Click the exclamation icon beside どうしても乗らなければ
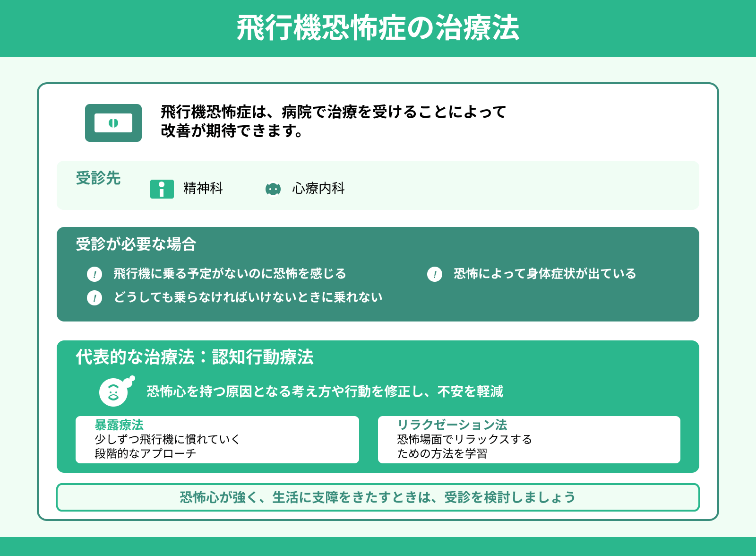 click(94, 298)
